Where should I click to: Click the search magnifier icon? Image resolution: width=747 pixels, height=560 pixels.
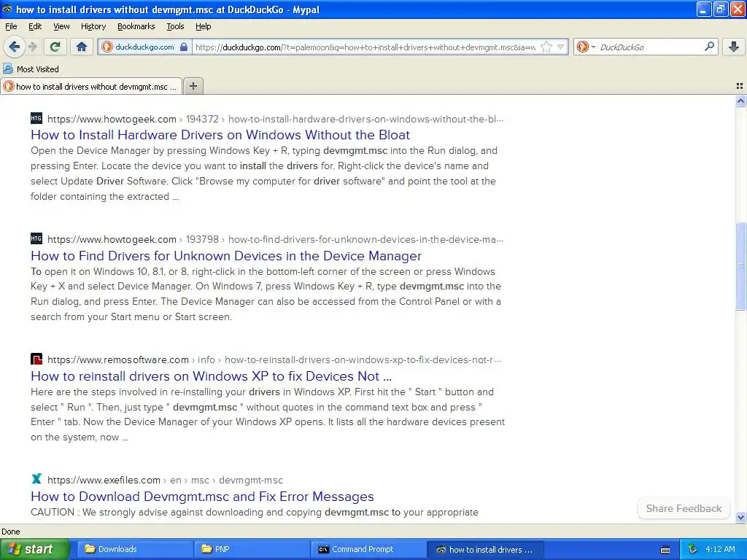709,47
